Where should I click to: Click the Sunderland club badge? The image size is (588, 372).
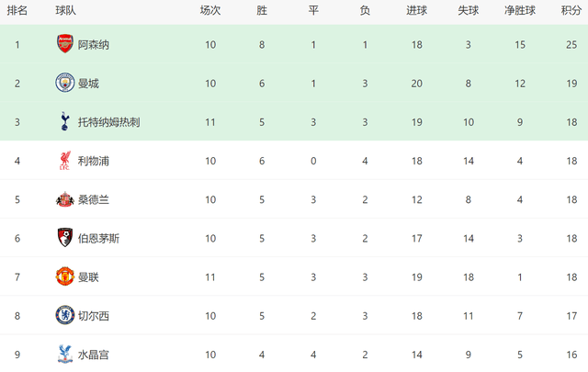(x=64, y=199)
